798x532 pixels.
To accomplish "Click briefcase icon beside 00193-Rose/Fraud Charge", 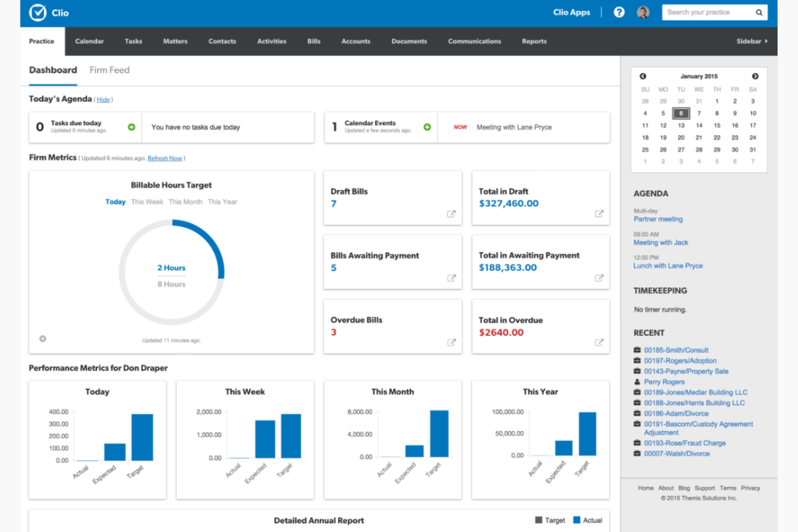I will [x=637, y=443].
